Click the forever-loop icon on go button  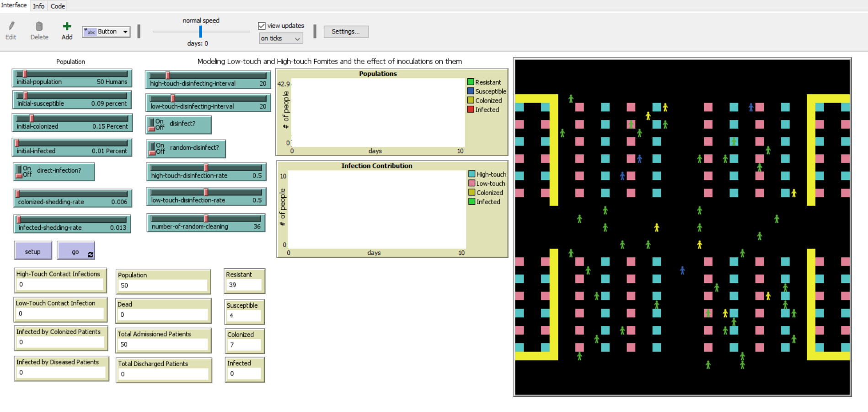point(91,255)
